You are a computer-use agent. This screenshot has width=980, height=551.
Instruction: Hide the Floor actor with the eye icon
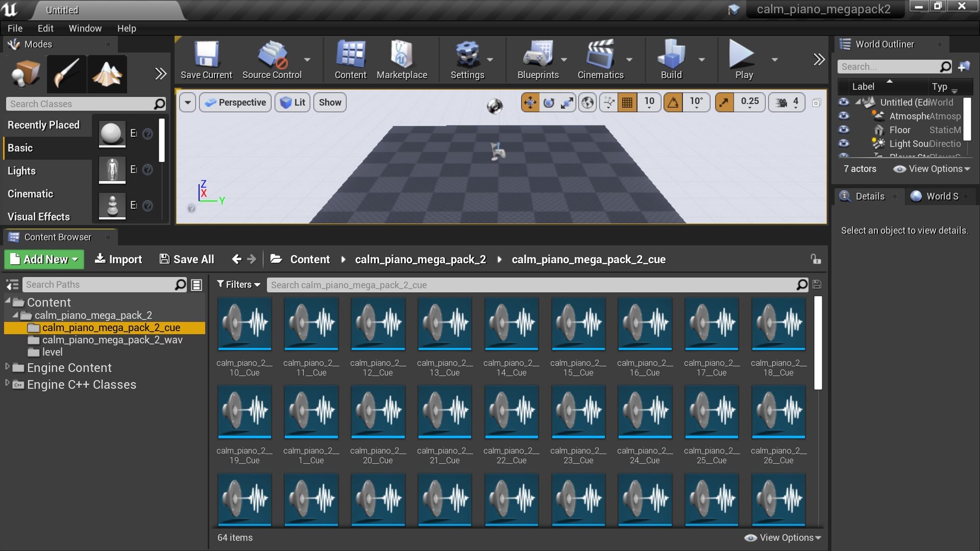[844, 130]
